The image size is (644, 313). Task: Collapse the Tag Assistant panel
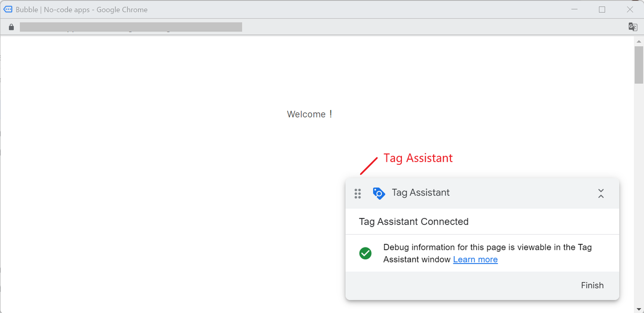601,193
